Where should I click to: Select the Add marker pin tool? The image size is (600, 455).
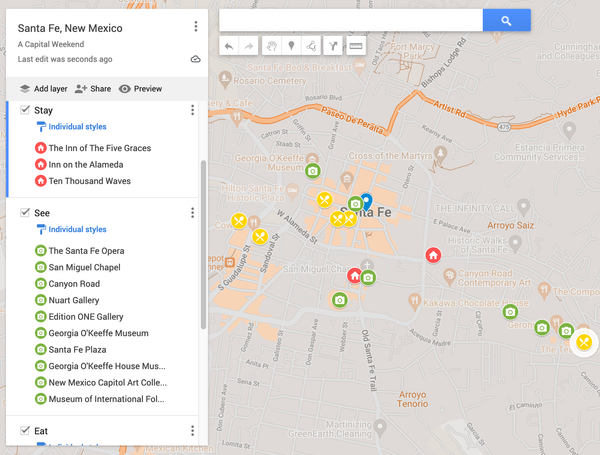click(x=291, y=46)
